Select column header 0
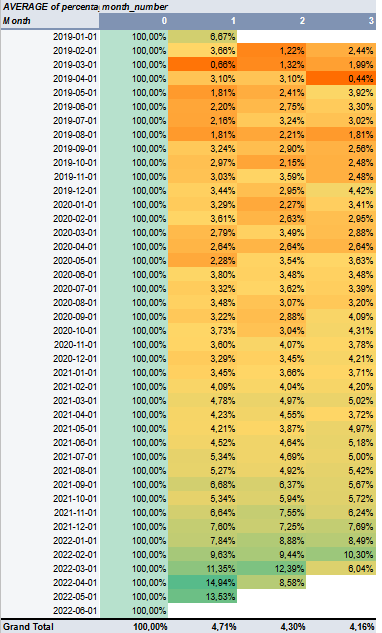The image size is (382, 633). tap(134, 21)
